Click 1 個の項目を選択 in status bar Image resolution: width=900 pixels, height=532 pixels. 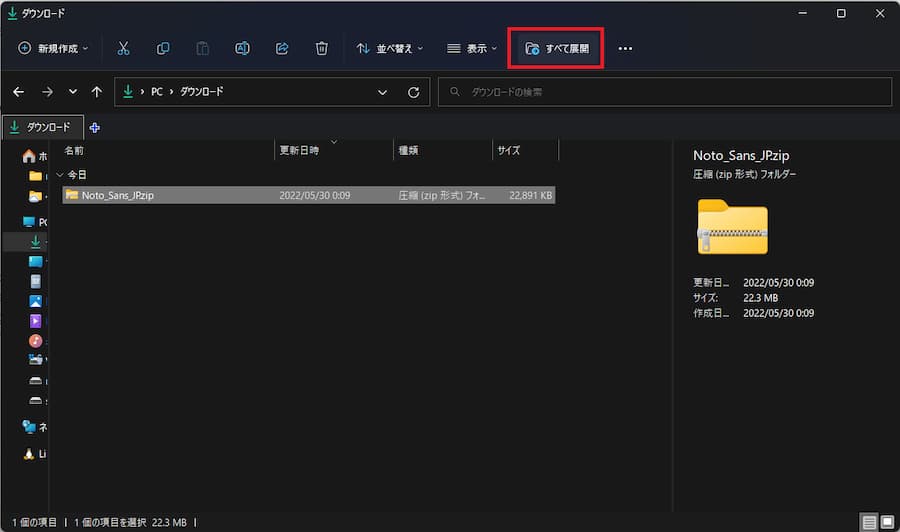tap(110, 522)
